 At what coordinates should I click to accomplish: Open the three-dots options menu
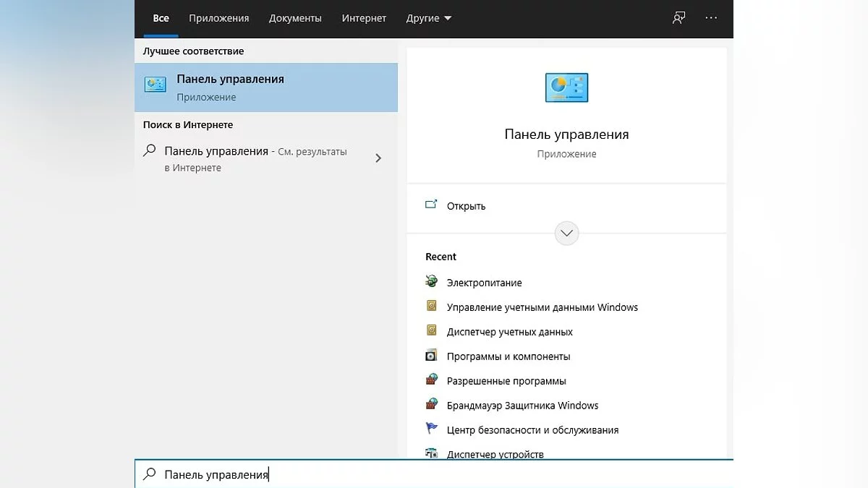coord(711,18)
